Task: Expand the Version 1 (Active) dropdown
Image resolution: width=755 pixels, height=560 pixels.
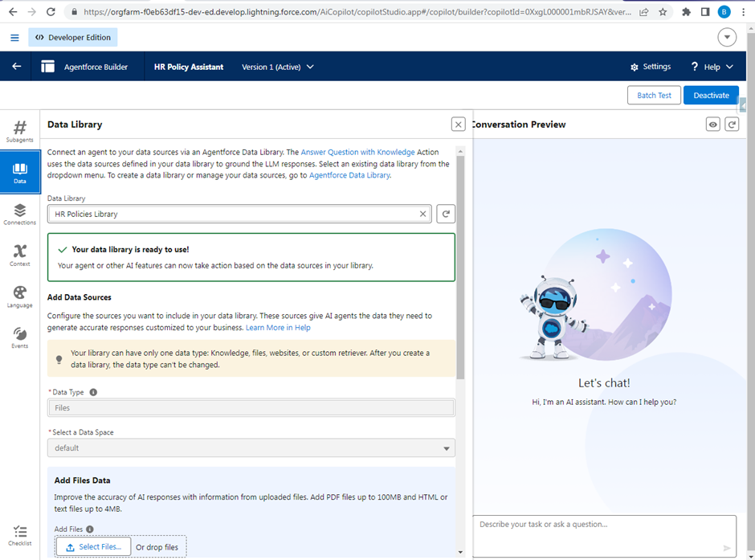Action: pyautogui.click(x=277, y=67)
